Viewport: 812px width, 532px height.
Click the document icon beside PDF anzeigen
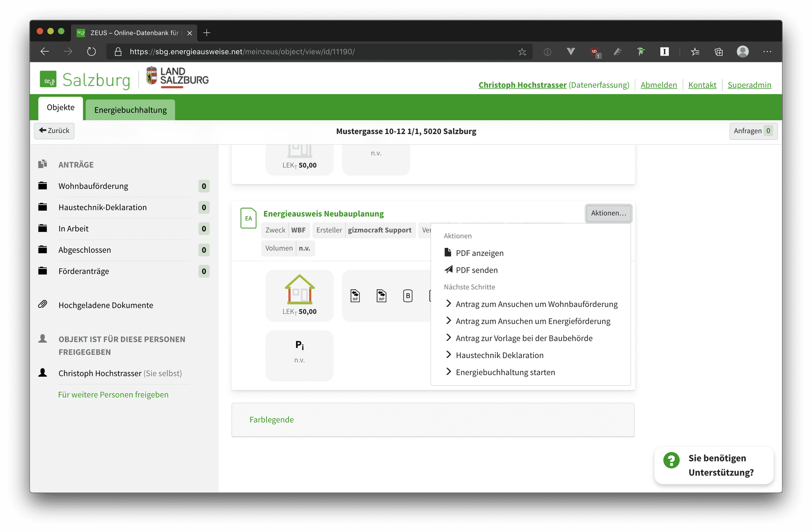click(x=447, y=252)
